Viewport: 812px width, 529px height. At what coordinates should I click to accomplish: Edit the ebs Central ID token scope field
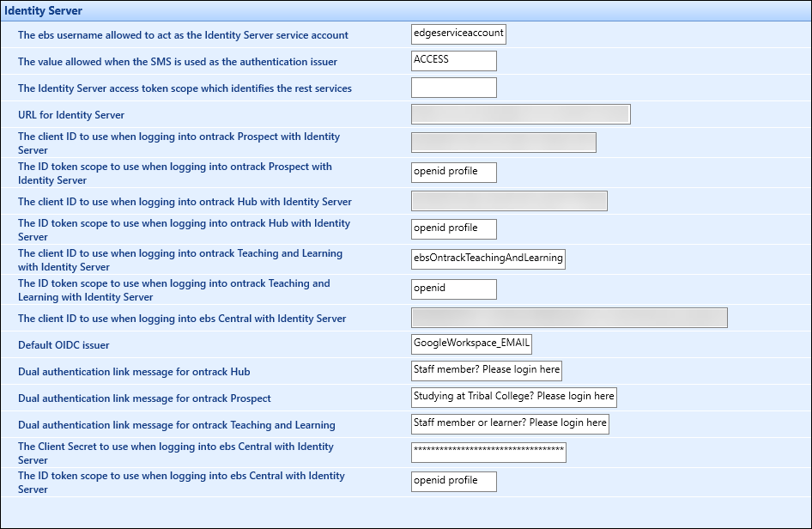[x=453, y=482]
